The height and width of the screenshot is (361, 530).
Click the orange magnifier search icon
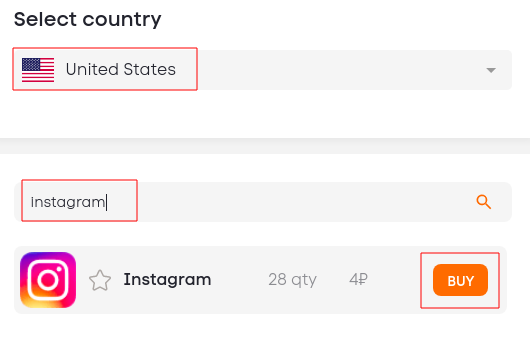point(483,202)
